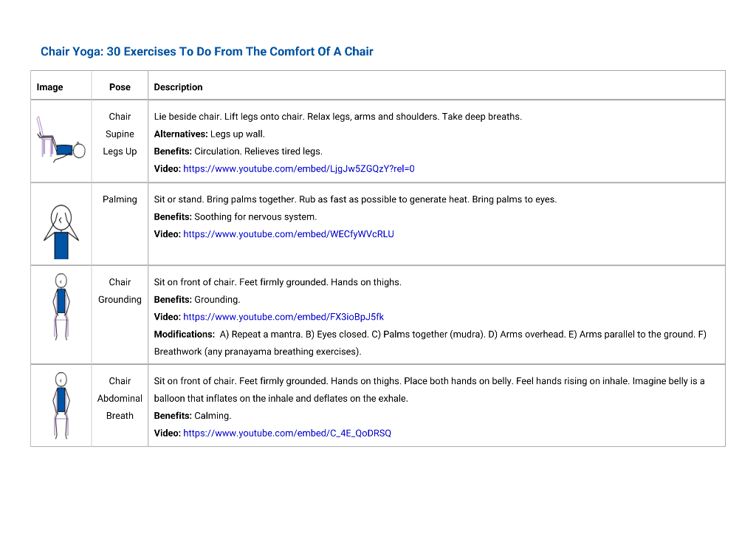Click the Chair Abdominal Breath illustration

point(61,405)
